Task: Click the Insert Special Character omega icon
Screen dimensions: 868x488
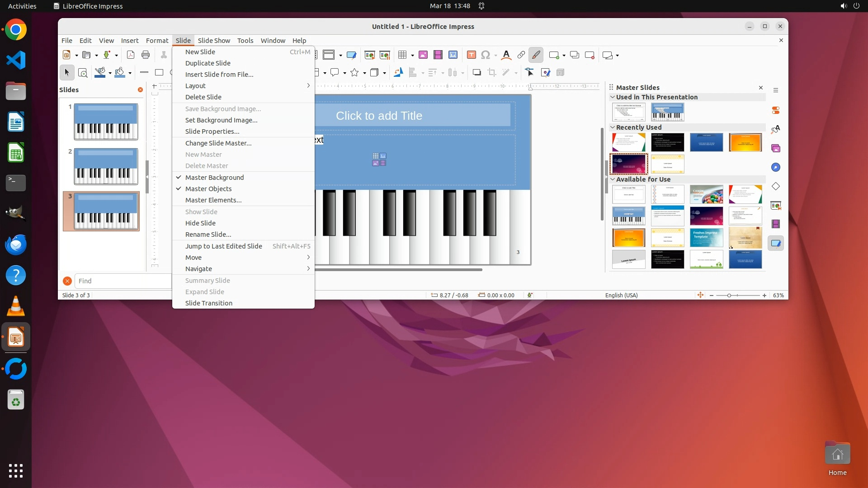Action: 486,55
